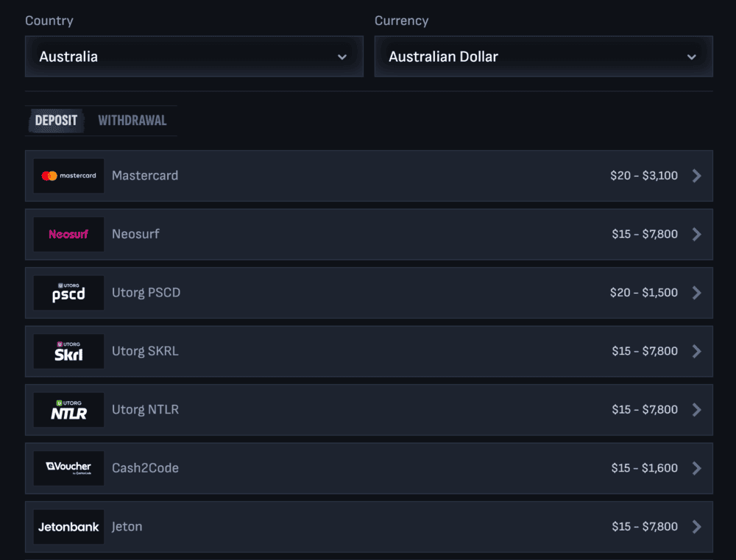Click the Utorg SKRL row arrow
This screenshot has width=736, height=560.
coord(696,351)
